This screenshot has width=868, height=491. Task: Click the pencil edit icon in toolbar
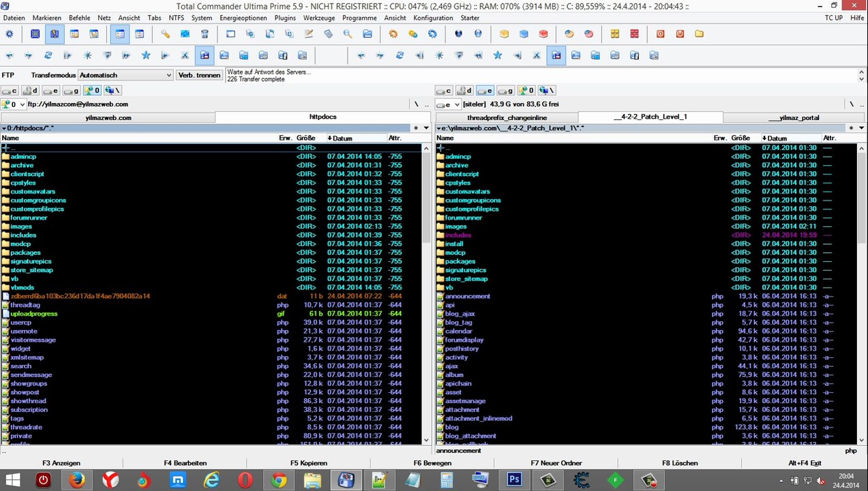309,33
